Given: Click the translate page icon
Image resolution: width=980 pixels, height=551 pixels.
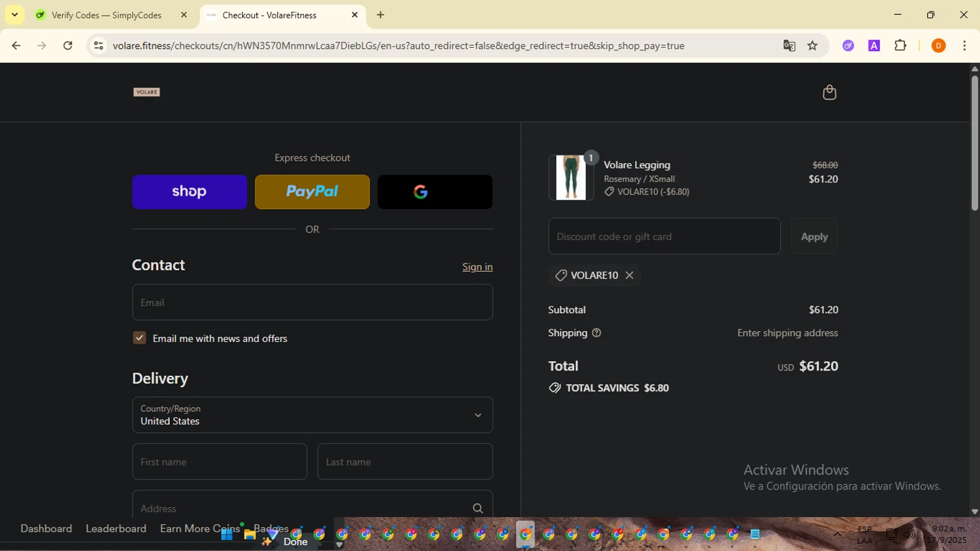Looking at the screenshot, I should [x=789, y=46].
